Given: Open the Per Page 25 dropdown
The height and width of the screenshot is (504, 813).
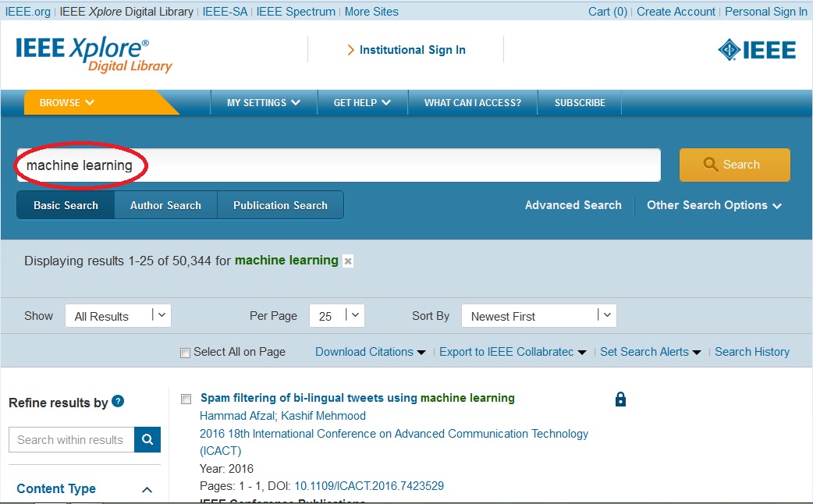Looking at the screenshot, I should [337, 316].
